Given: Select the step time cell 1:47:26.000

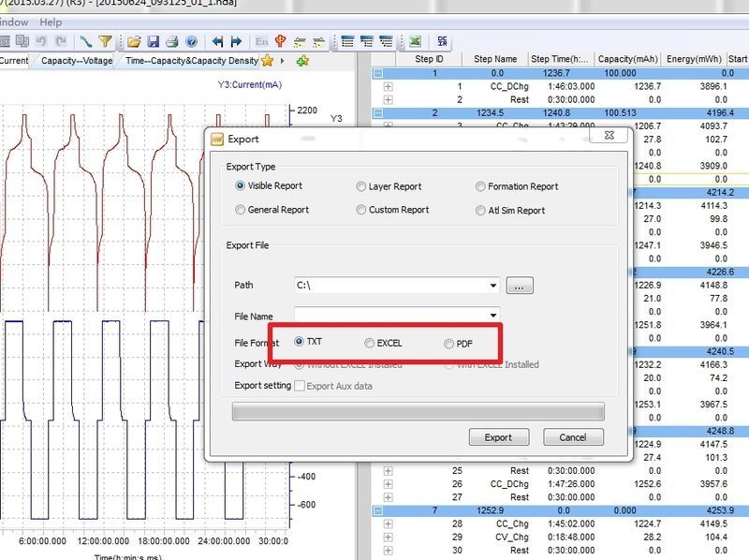Looking at the screenshot, I should (x=571, y=484).
